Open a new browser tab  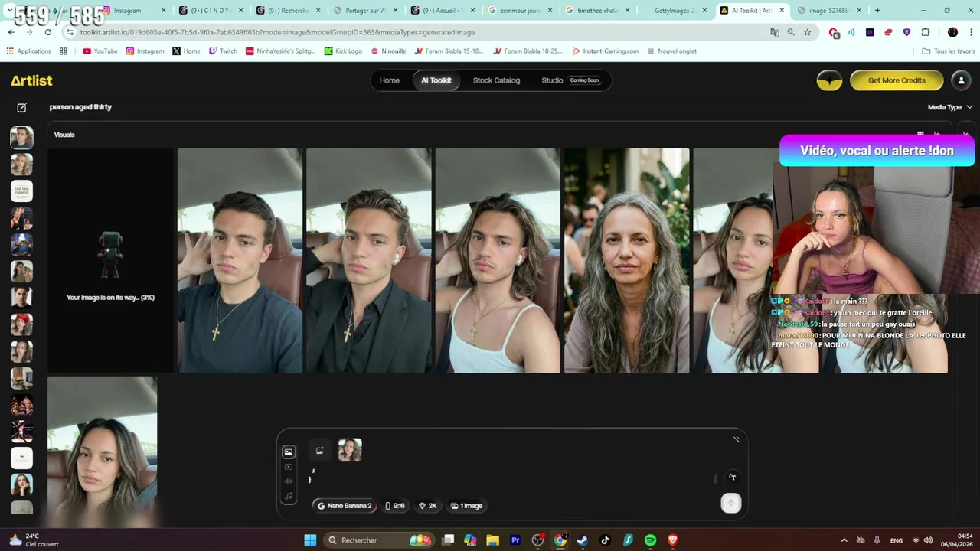[877, 11]
